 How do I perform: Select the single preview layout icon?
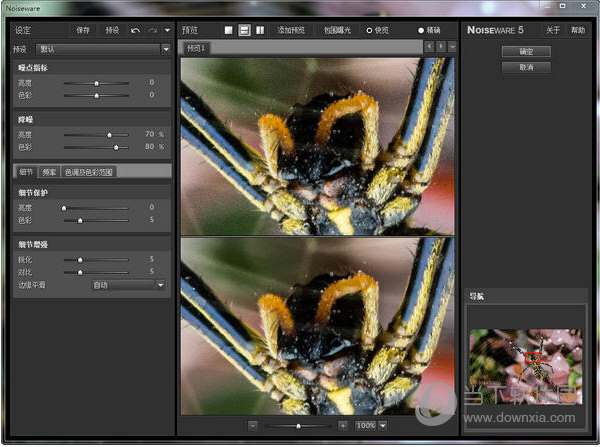click(228, 30)
